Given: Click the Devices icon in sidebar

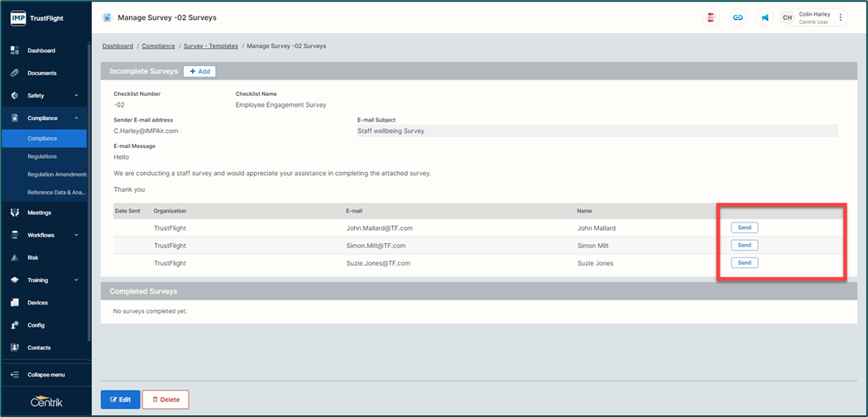Looking at the screenshot, I should 15,303.
